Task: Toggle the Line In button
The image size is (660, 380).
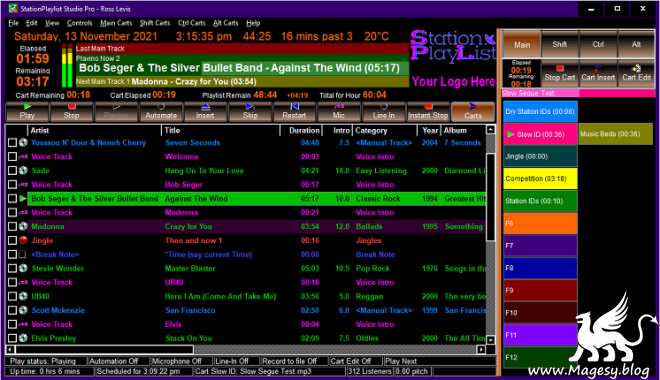Action: pos(383,112)
